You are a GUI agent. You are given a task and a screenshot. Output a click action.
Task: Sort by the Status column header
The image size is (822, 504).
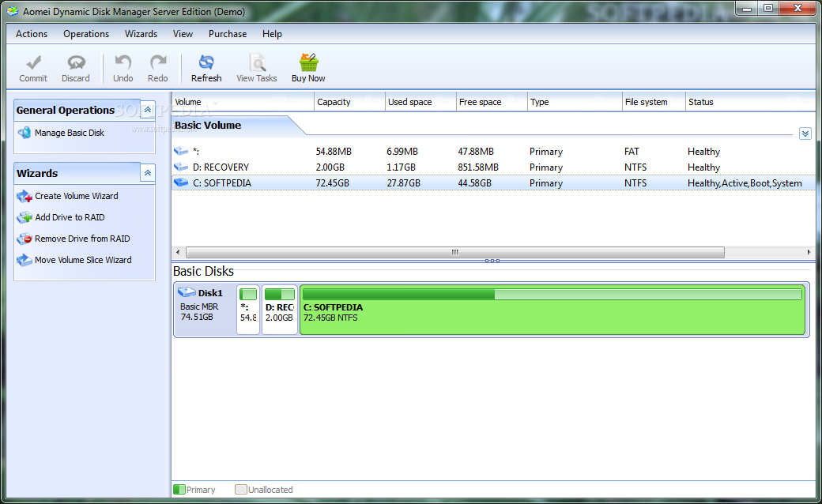[751, 102]
